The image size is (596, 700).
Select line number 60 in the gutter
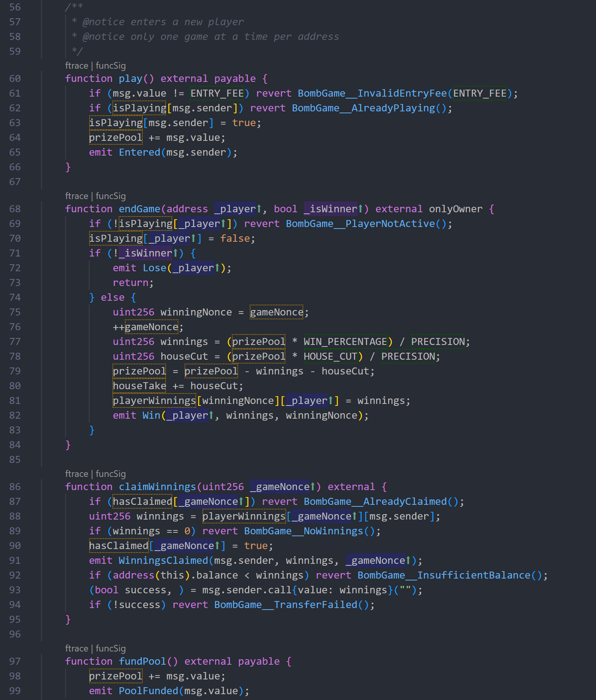pyautogui.click(x=15, y=78)
